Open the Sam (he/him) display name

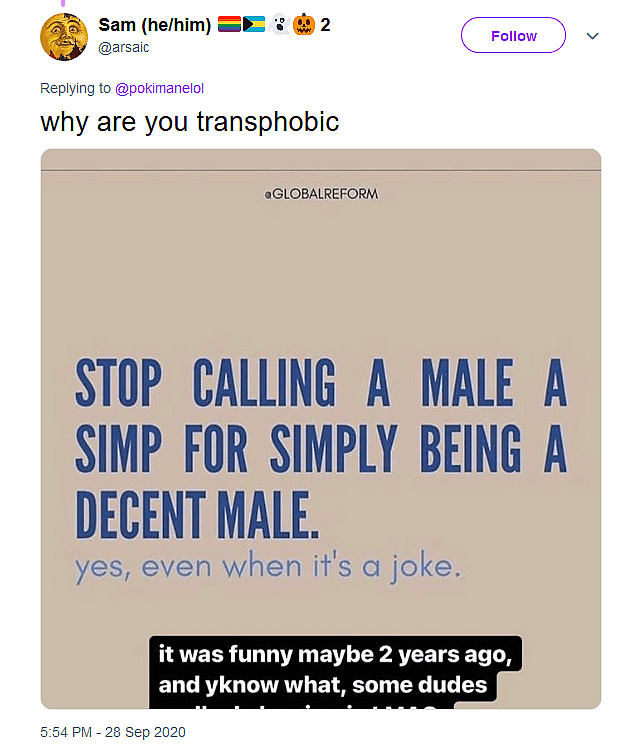tap(154, 25)
